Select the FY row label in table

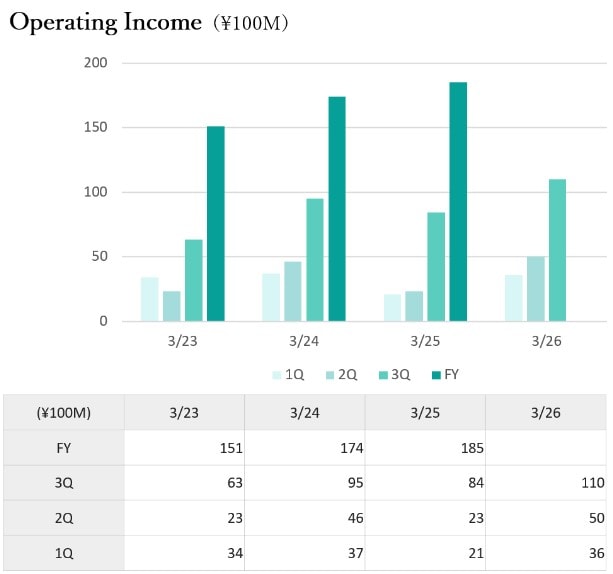pos(64,448)
